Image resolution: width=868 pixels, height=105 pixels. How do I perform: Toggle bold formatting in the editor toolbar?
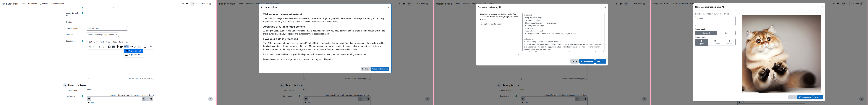coord(100,47)
